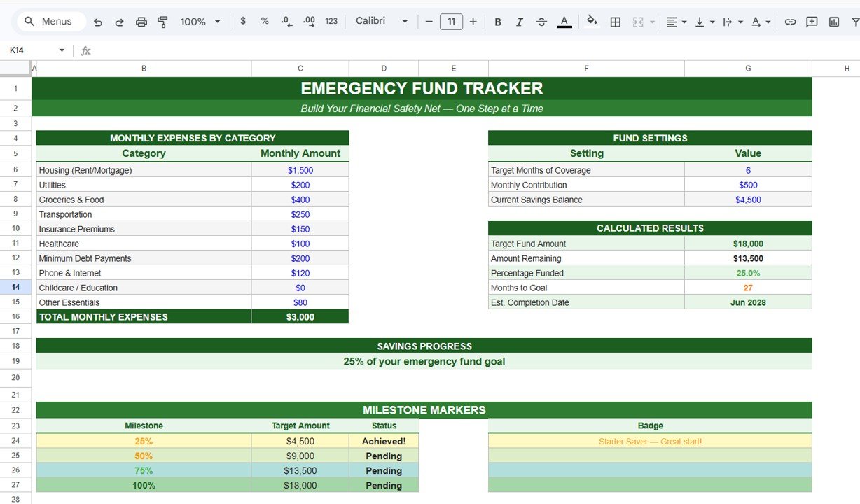Viewport: 860px width, 504px height.
Task: Select the $1,500 Housing amount cell
Action: 300,170
